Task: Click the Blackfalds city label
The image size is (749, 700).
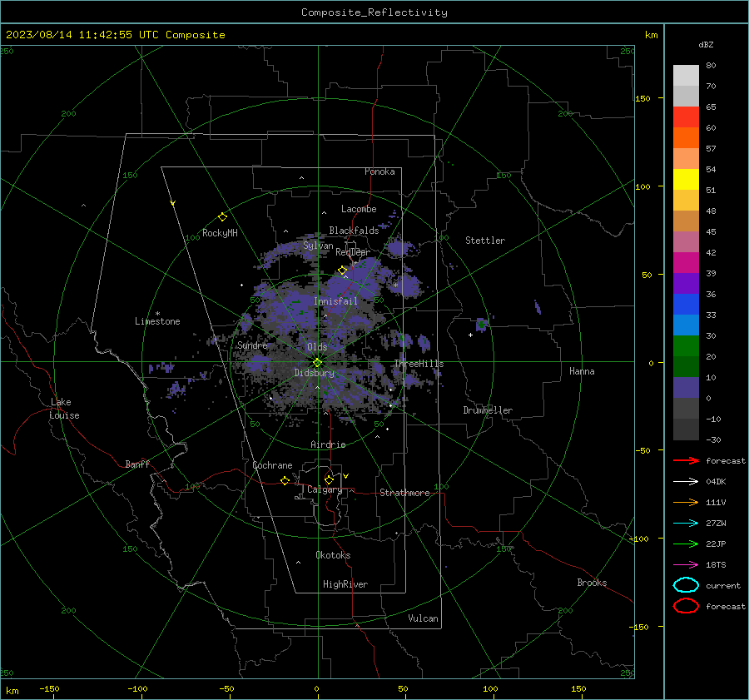Action: tap(354, 231)
